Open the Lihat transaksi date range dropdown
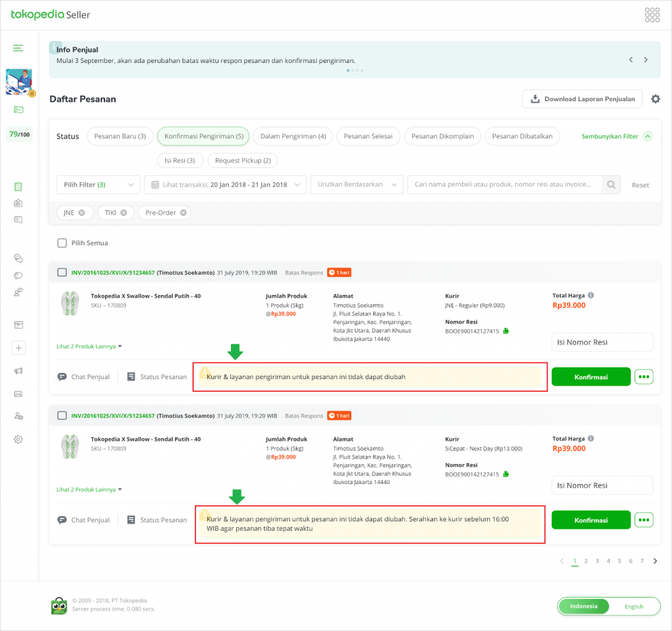 pyautogui.click(x=225, y=184)
